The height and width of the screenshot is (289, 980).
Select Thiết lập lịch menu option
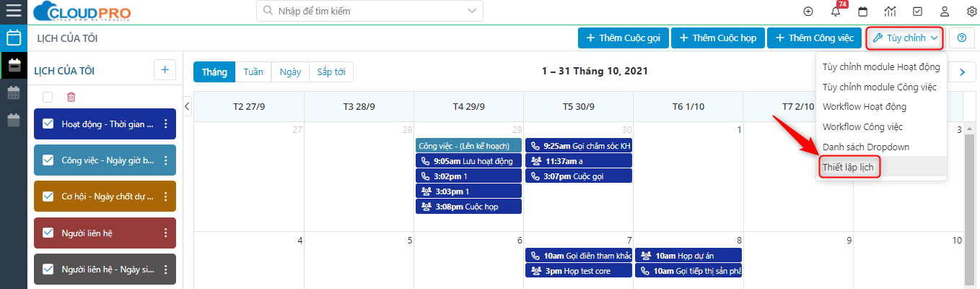coord(852,167)
